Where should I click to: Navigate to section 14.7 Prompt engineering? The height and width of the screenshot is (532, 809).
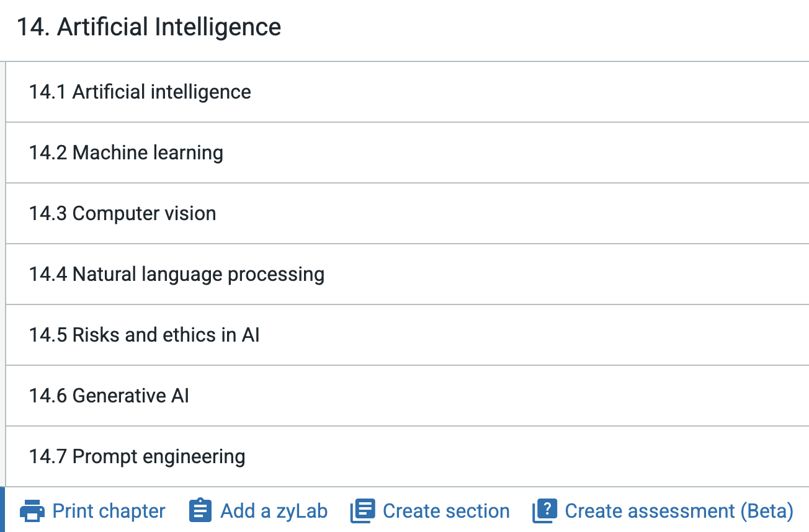(x=137, y=456)
